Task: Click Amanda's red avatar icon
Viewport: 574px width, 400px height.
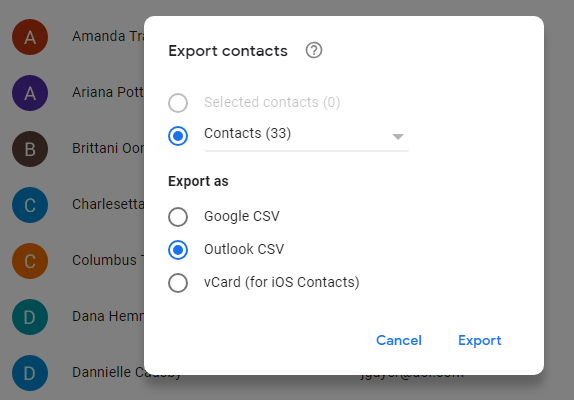Action: (30, 37)
